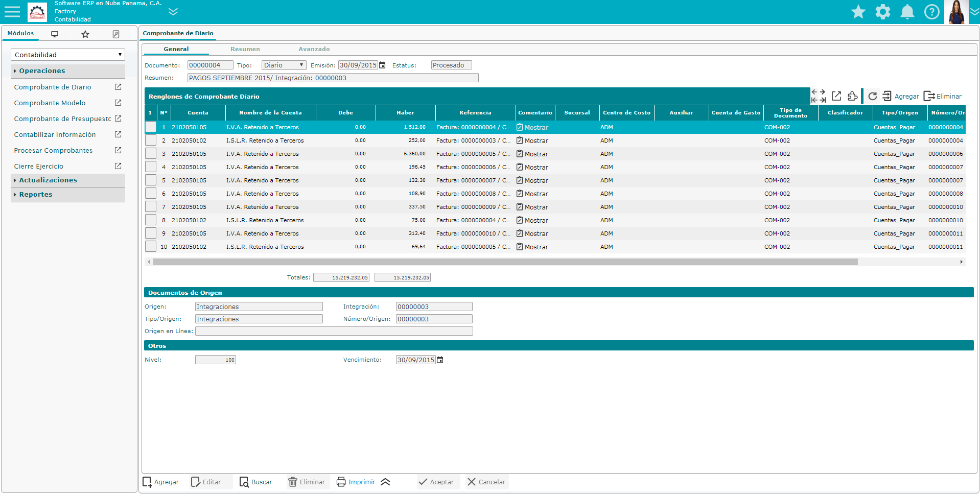Open the Tipo Diario dropdown
Screen dimensions: 980x494
pyautogui.click(x=284, y=65)
